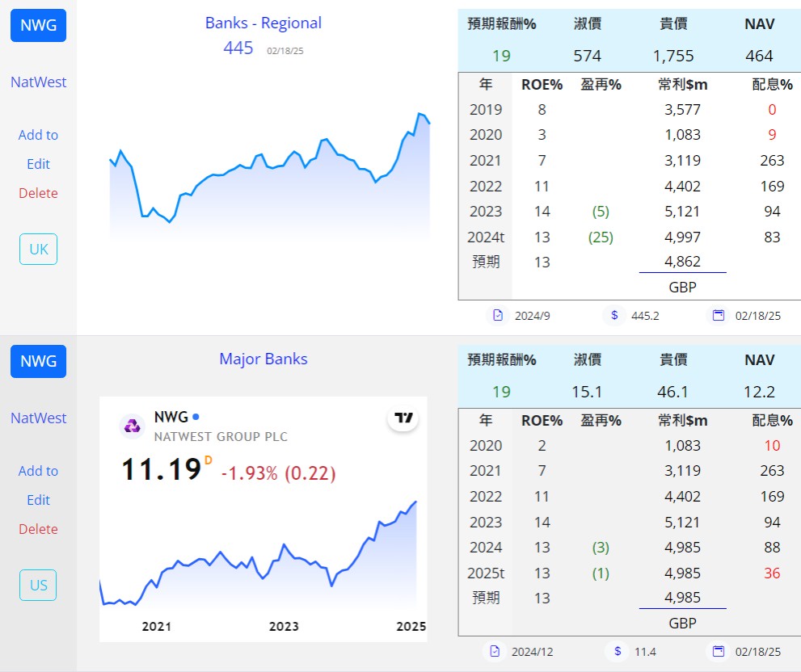Click GBP currency label in UK table
The height and width of the screenshot is (672, 801).
(x=682, y=287)
